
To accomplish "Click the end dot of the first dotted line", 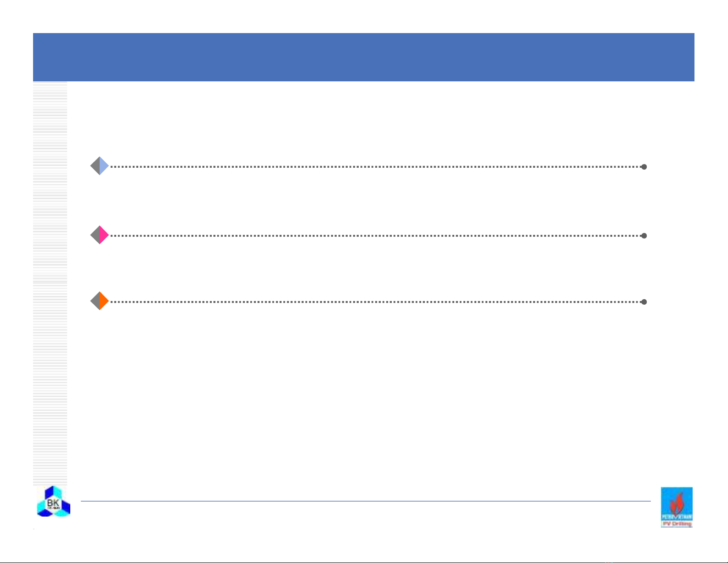I will tap(644, 167).
